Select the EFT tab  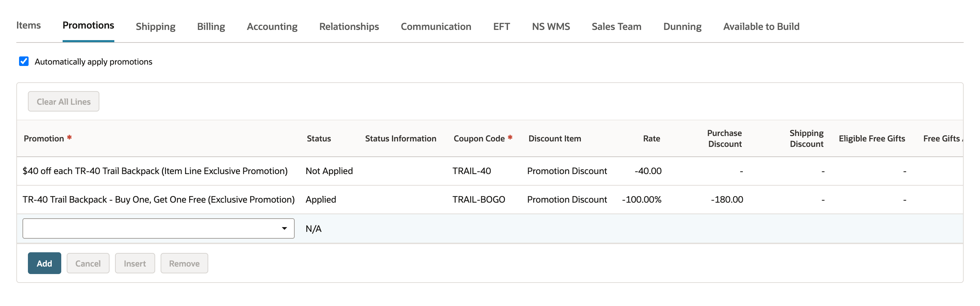(502, 27)
